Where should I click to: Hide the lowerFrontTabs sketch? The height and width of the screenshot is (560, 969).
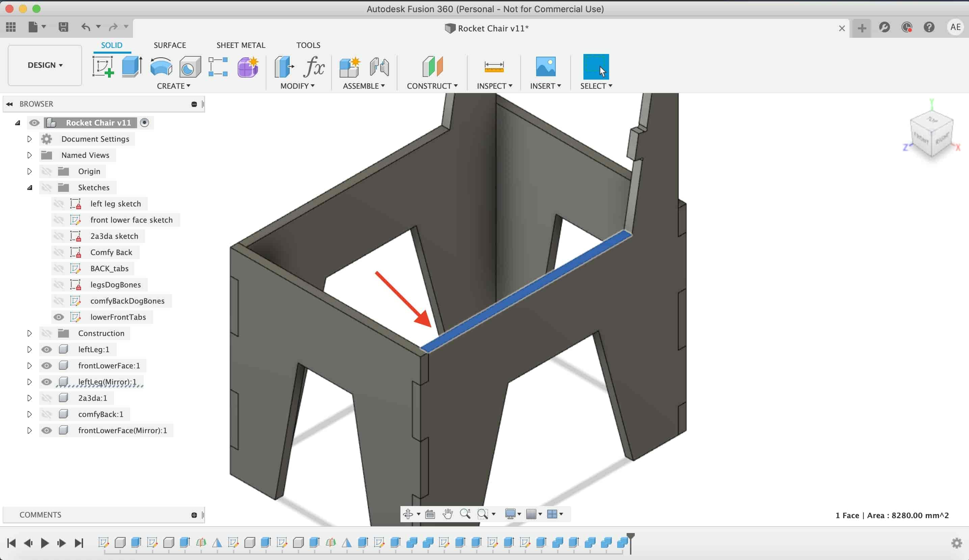[58, 317]
